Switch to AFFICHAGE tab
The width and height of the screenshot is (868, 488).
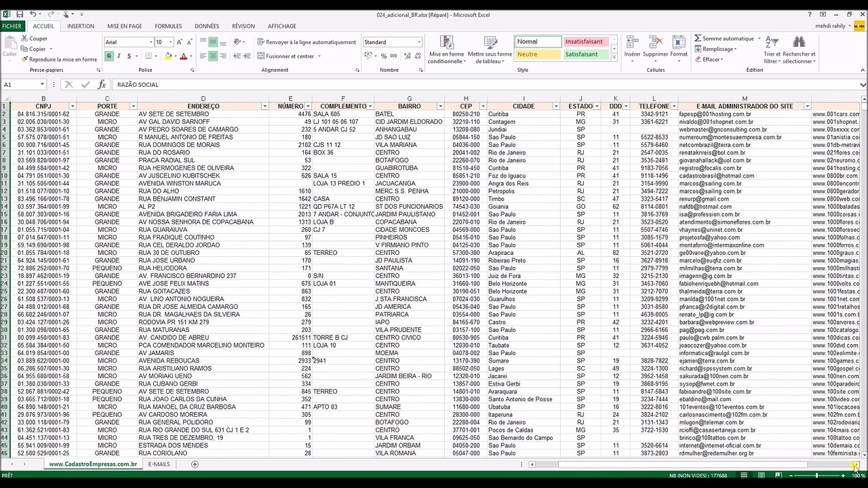[282, 26]
